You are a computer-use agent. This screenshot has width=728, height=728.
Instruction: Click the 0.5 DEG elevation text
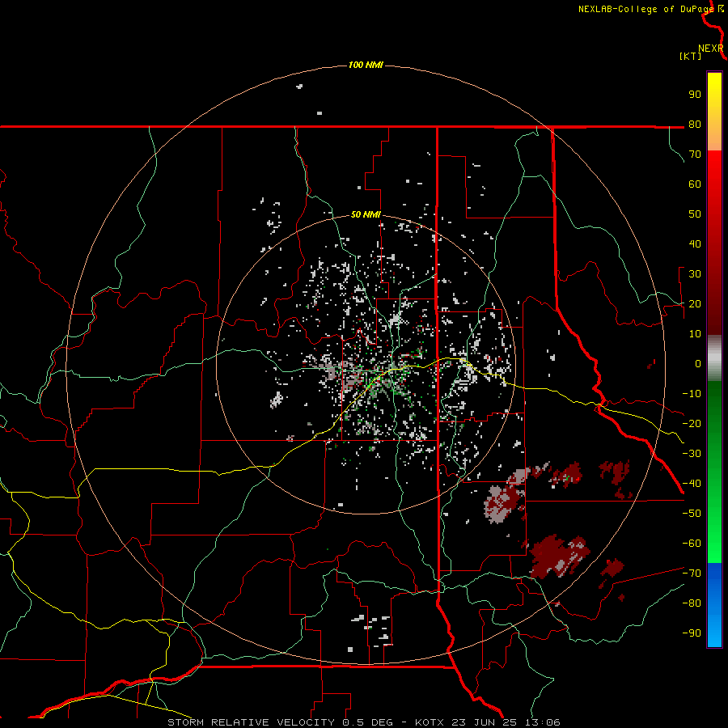[x=368, y=722]
